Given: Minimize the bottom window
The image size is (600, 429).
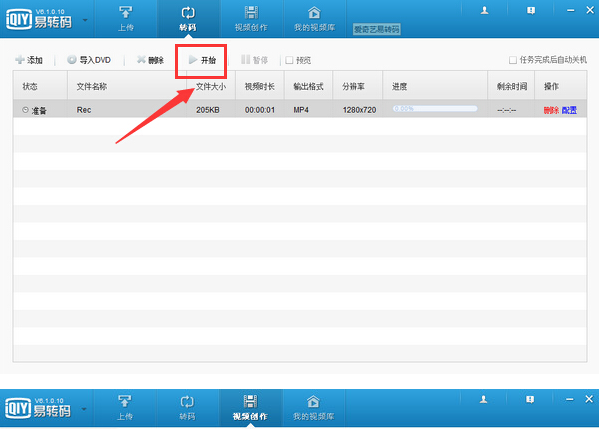Looking at the screenshot, I should click(x=569, y=400).
